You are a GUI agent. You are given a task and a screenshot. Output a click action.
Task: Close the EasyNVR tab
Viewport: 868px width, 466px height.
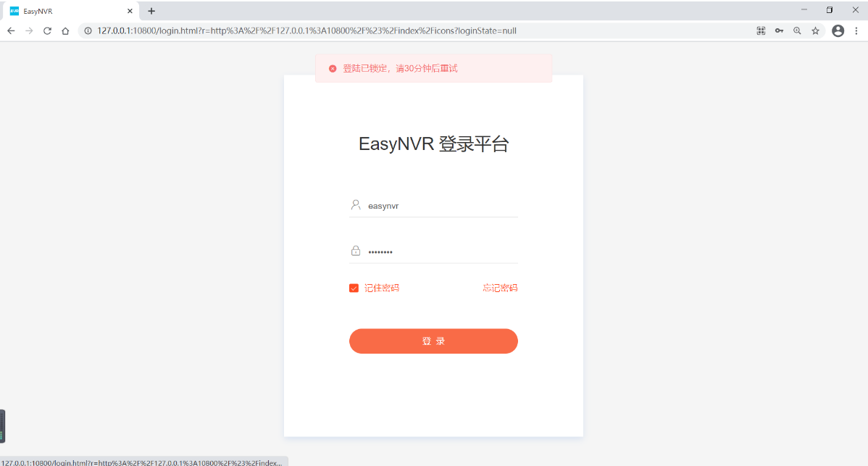[130, 11]
